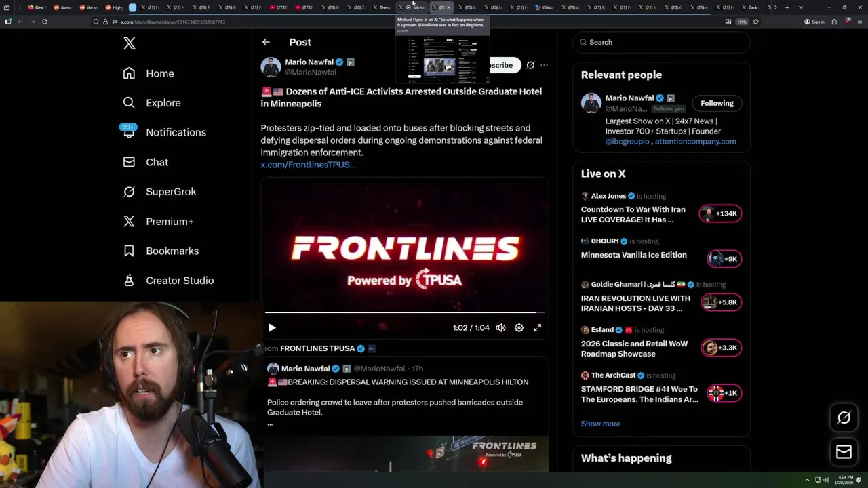Screen dimensions: 868x488
Task: Switch to the New tab with the Firefox icon
Action: [37, 7]
